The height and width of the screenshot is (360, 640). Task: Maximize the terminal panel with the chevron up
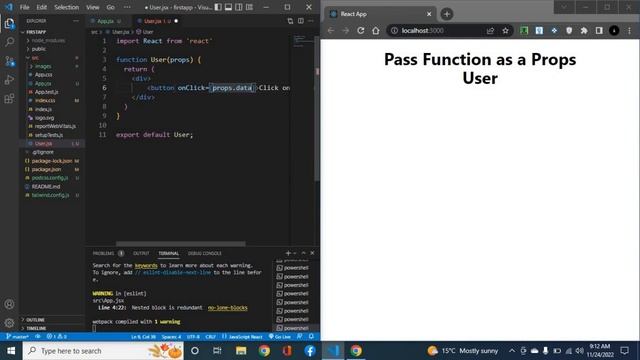(303, 253)
